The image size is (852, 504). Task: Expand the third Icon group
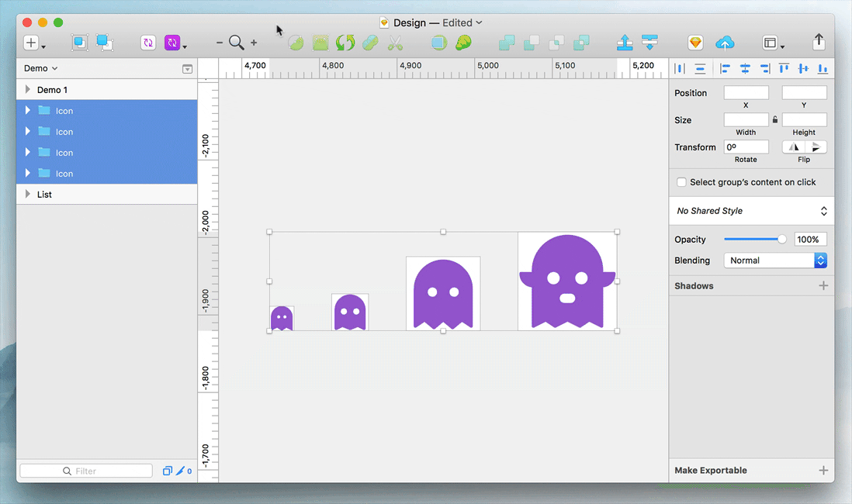click(28, 152)
